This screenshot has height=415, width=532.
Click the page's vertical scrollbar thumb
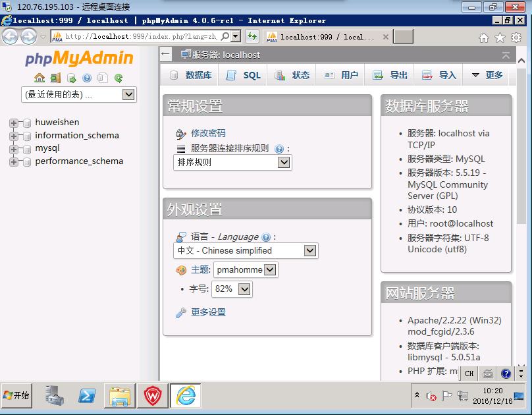tap(521, 146)
